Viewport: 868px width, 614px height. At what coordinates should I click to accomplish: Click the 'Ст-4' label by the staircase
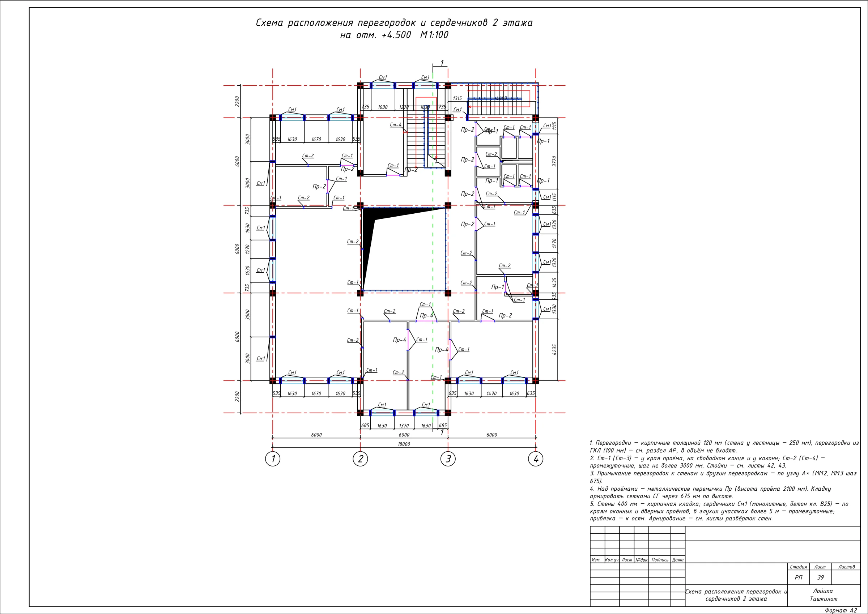[x=396, y=125]
